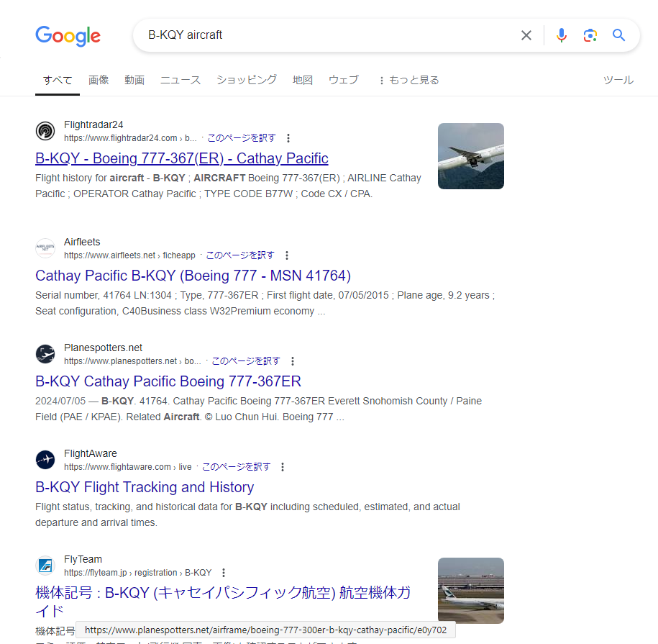Open the three-dot menu for Planespotters.net result
658x644 pixels.
(x=293, y=361)
